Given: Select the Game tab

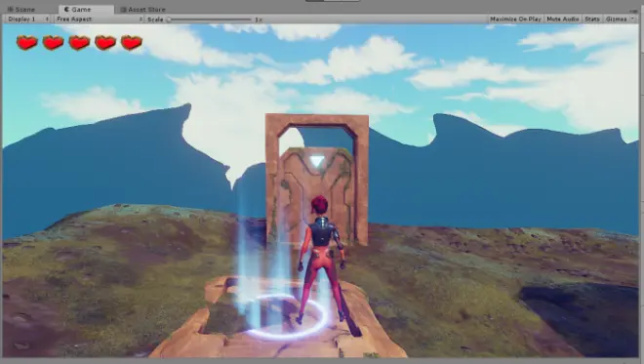Looking at the screenshot, I should tap(78, 9).
